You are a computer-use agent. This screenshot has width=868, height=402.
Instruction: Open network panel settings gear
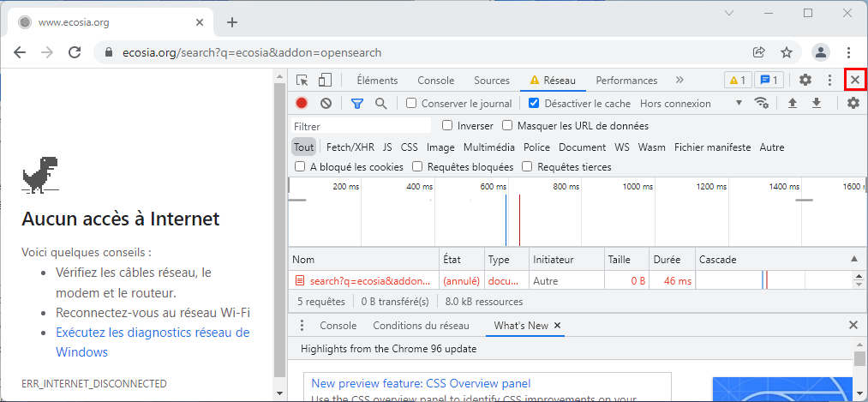[x=853, y=103]
